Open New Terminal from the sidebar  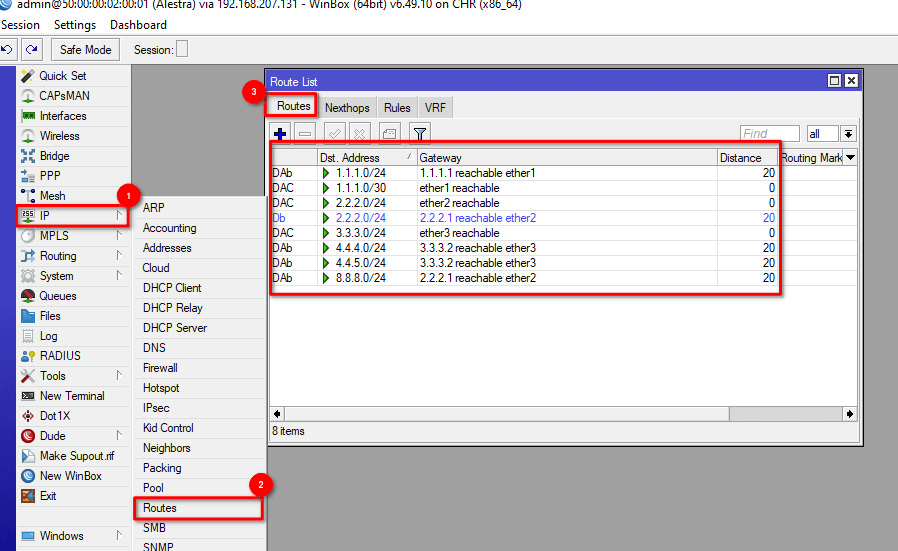point(71,396)
